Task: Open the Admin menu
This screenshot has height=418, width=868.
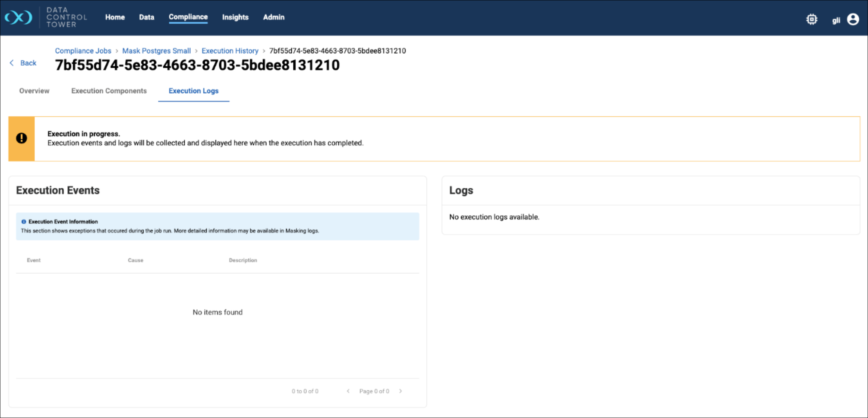Action: point(273,17)
